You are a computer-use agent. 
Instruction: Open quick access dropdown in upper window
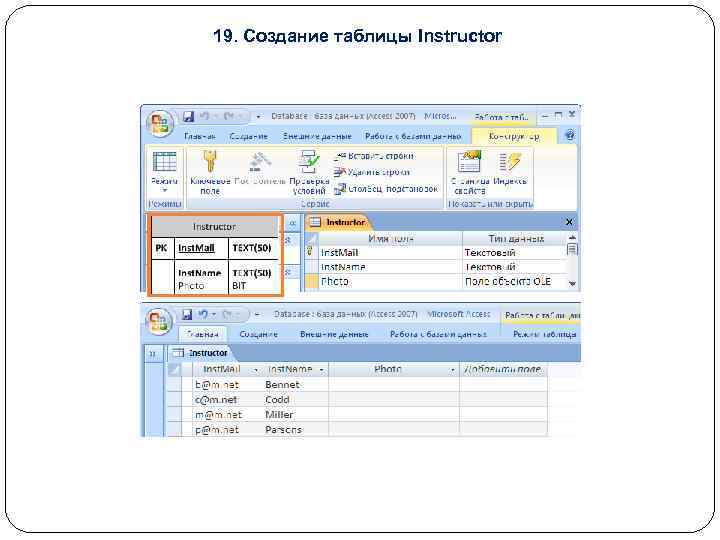(258, 117)
